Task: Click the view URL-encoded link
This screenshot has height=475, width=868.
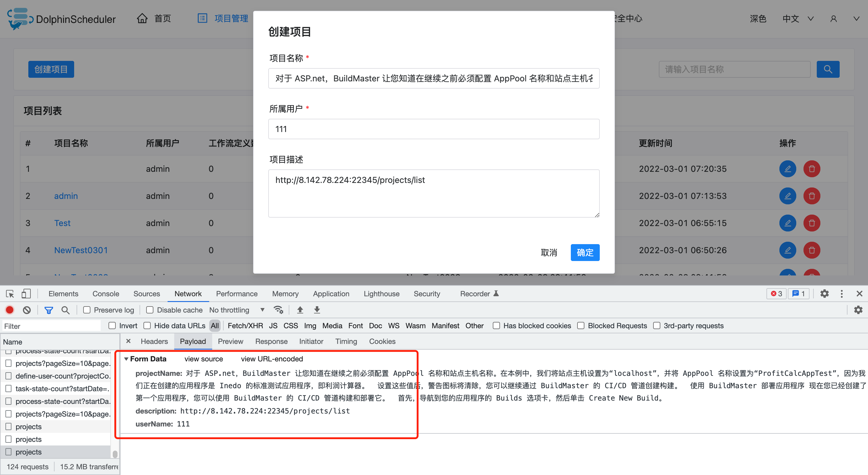Action: click(272, 359)
